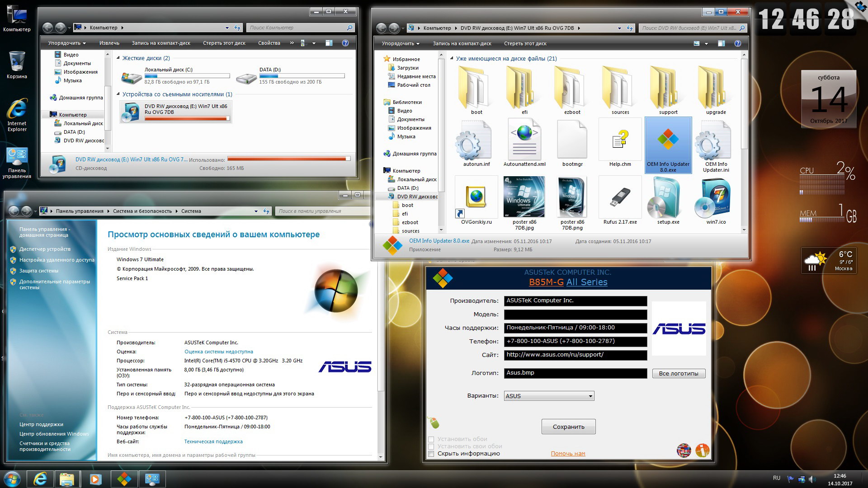Collapse Устройства со съемными носителями group
Image resolution: width=868 pixels, height=488 pixels.
pos(118,94)
